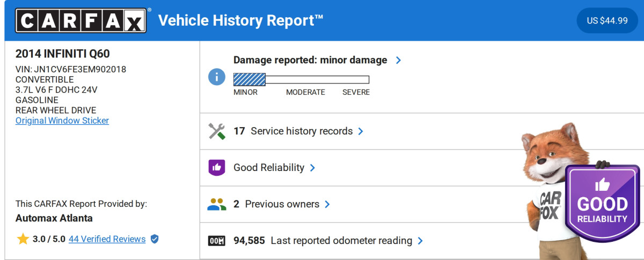Expand the Damage reported chevron
644x260 pixels.
[x=398, y=60]
